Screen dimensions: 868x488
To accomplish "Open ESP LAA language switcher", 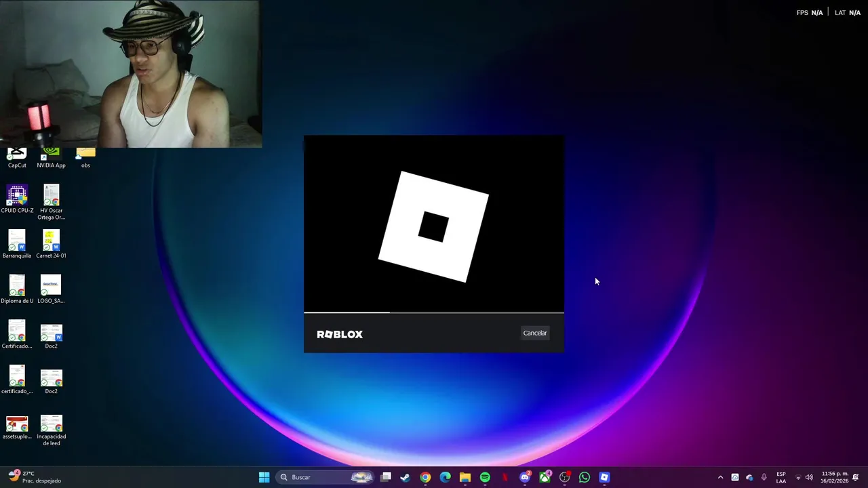I will 781,477.
